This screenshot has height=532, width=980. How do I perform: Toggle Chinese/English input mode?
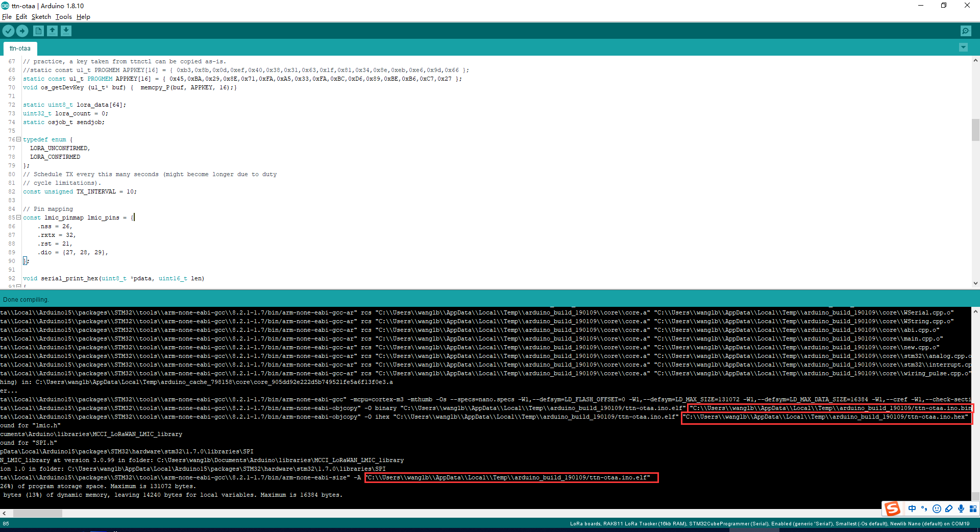912,509
